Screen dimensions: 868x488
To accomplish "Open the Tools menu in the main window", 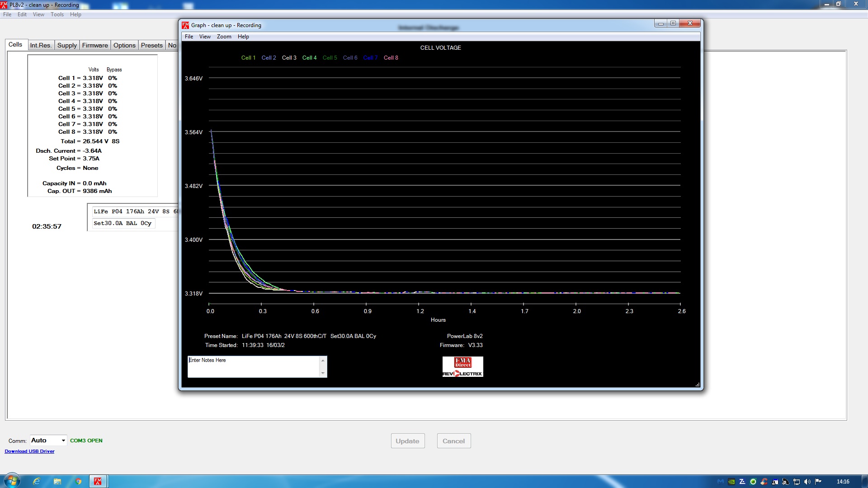I will [x=57, y=14].
